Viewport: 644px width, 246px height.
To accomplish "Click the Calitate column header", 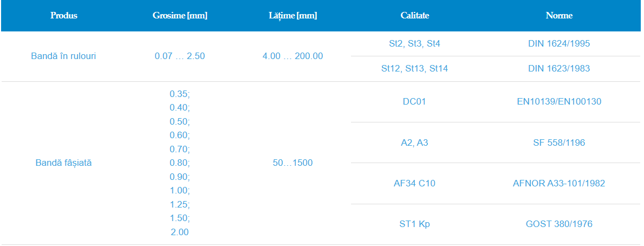I will [414, 16].
